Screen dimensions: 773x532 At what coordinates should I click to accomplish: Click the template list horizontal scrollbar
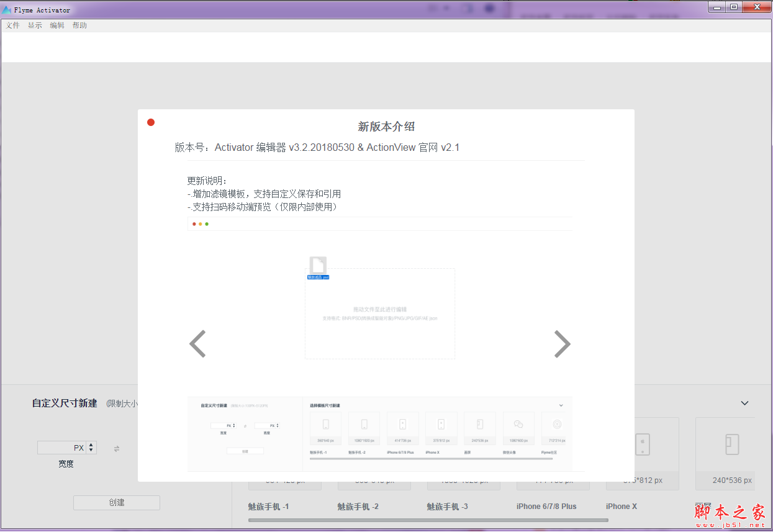[x=428, y=520]
